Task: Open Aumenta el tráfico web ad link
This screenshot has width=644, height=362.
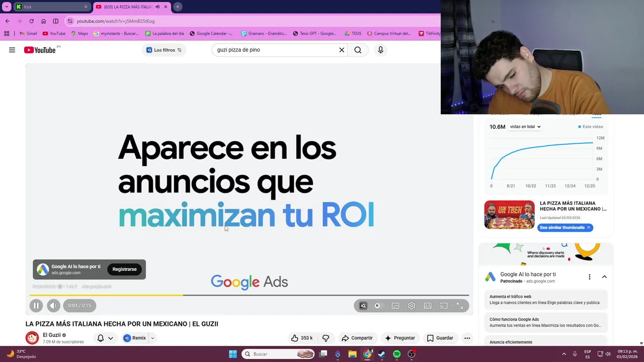Action: pos(546,300)
